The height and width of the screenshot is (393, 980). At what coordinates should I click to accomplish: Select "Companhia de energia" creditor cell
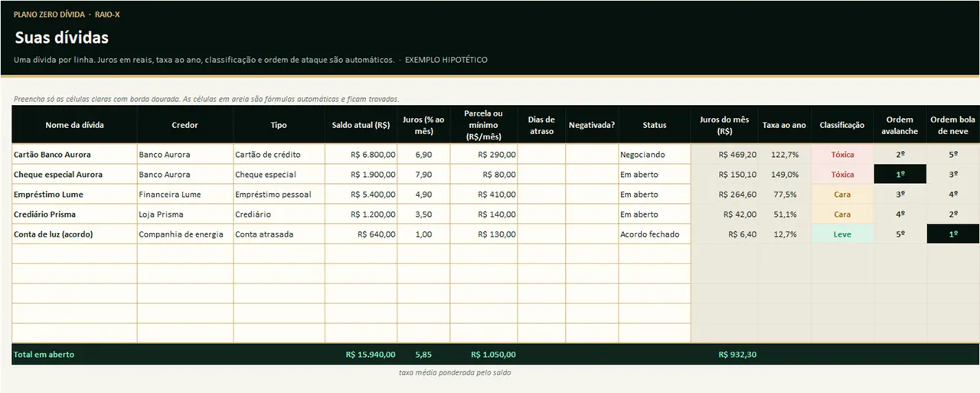(x=185, y=234)
